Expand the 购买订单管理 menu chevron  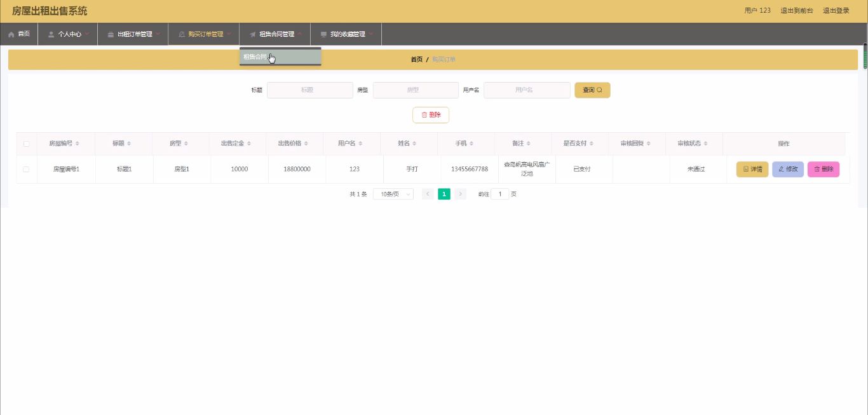click(229, 34)
